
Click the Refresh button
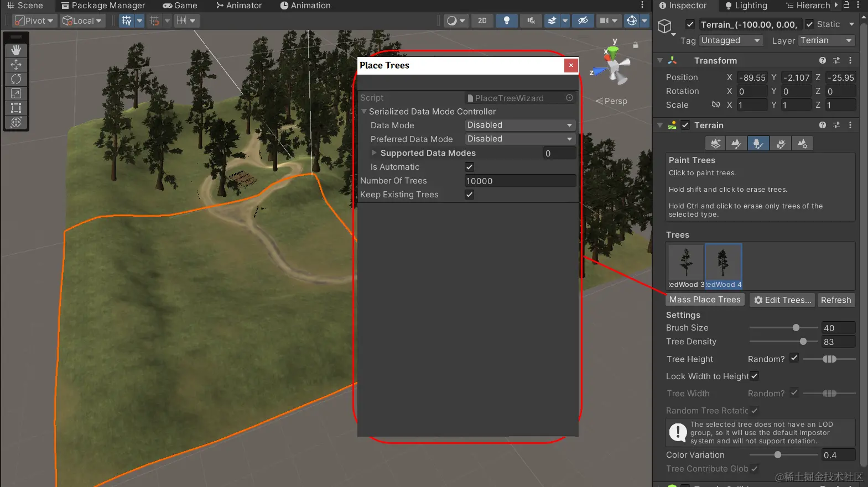point(836,300)
